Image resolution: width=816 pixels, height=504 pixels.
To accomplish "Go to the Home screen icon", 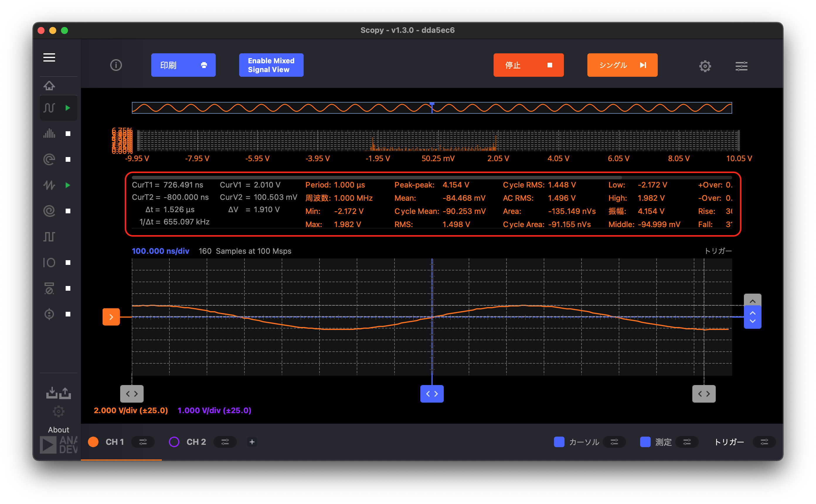I will 49,86.
